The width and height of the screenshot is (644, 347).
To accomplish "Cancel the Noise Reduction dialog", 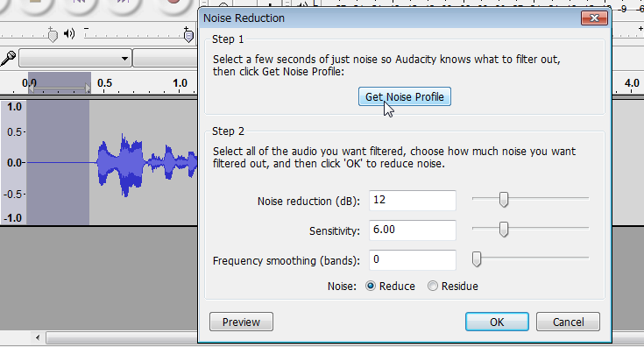I will pos(568,322).
